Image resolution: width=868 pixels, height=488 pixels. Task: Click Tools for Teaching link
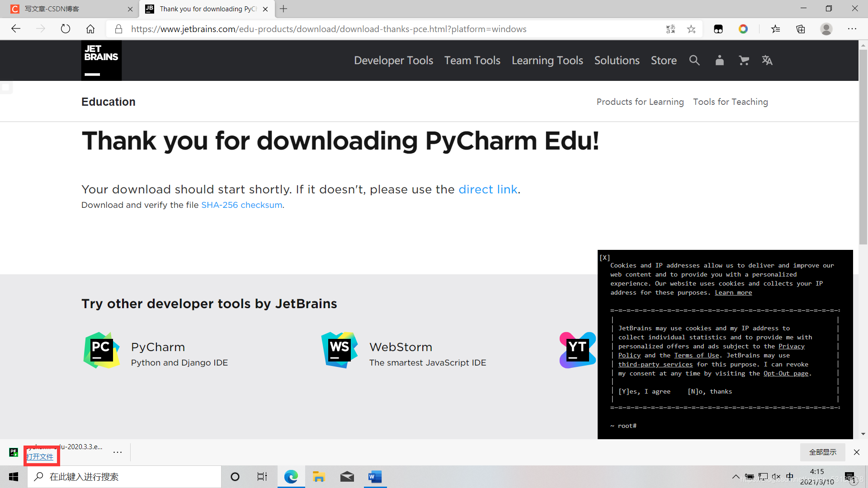coord(731,102)
